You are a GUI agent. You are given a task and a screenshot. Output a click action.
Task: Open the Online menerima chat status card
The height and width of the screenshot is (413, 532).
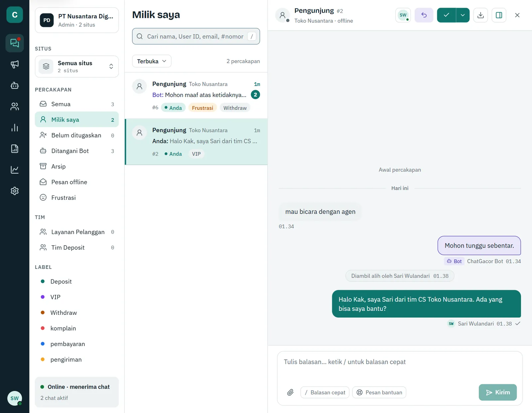pyautogui.click(x=77, y=392)
